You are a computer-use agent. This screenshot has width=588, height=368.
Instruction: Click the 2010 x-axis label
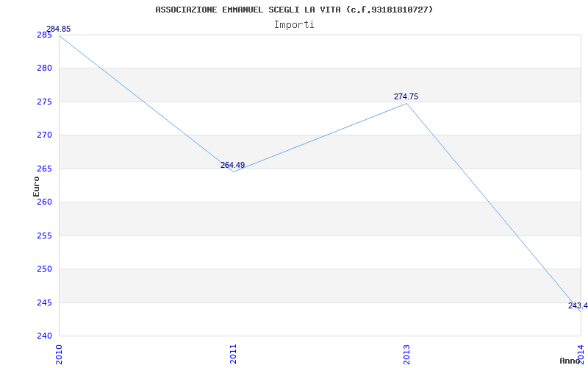point(59,354)
